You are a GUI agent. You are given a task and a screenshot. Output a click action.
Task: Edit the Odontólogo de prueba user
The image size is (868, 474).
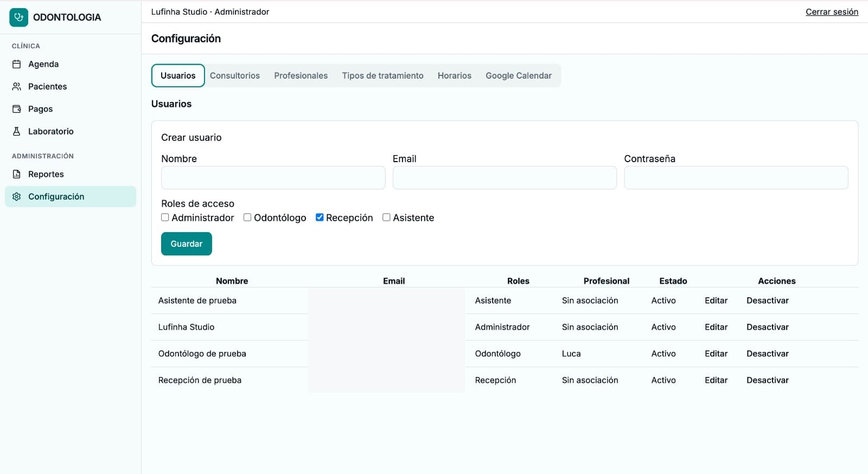(716, 354)
